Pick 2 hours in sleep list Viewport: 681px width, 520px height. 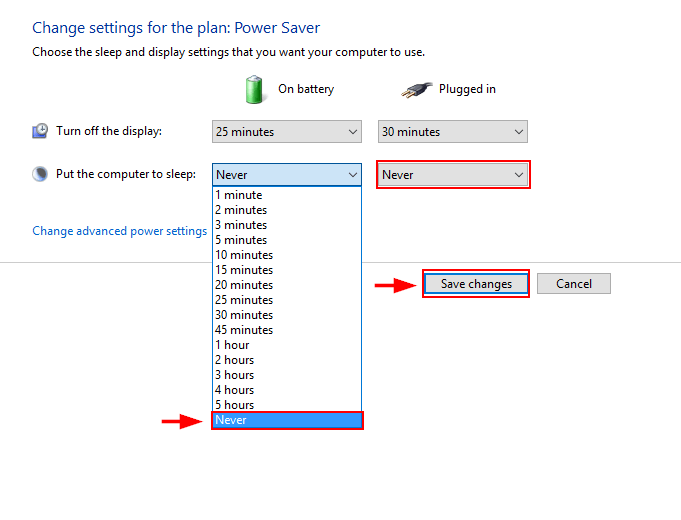click(x=287, y=360)
